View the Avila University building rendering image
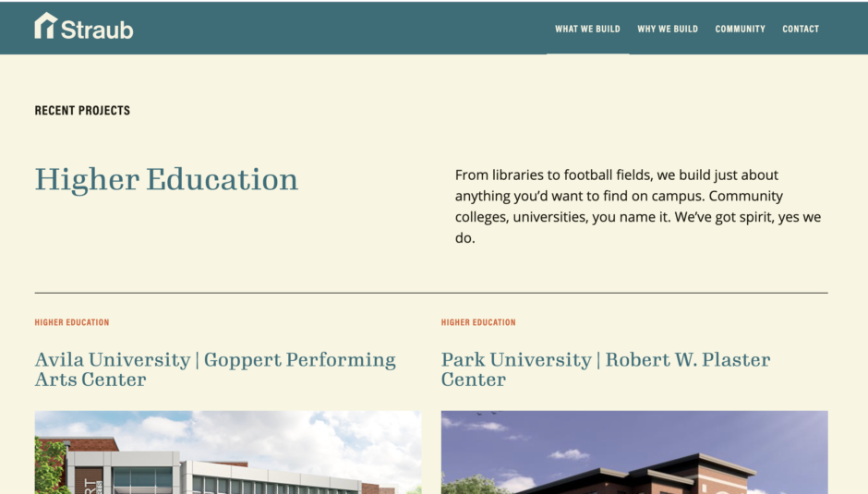Screen dimensions: 868x494 [x=228, y=452]
